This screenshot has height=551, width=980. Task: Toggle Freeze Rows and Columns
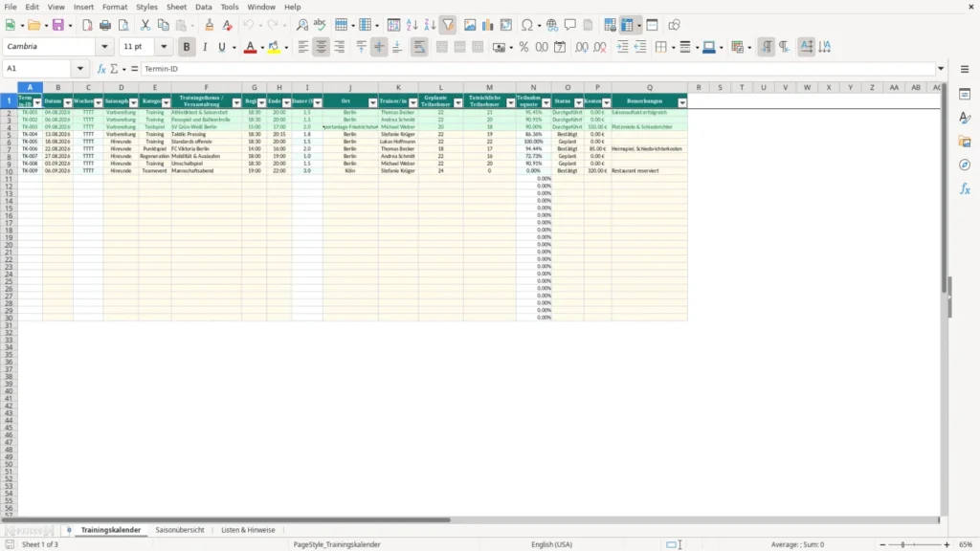point(627,25)
